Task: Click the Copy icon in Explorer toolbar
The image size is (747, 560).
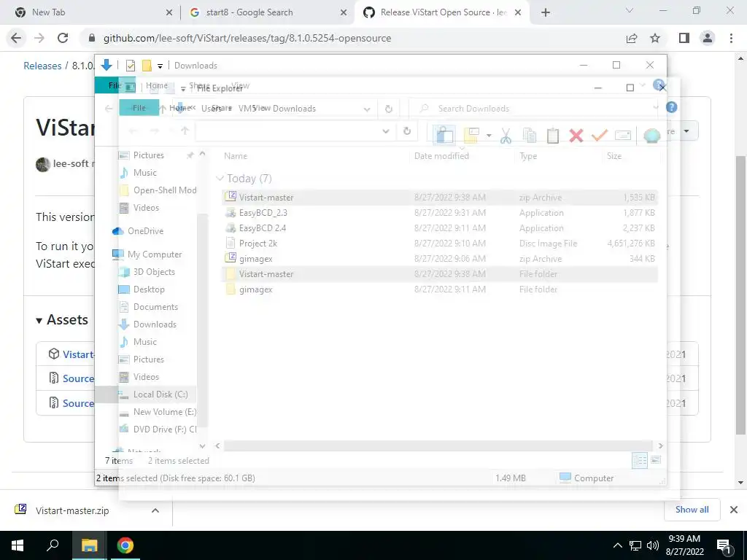Action: click(530, 136)
